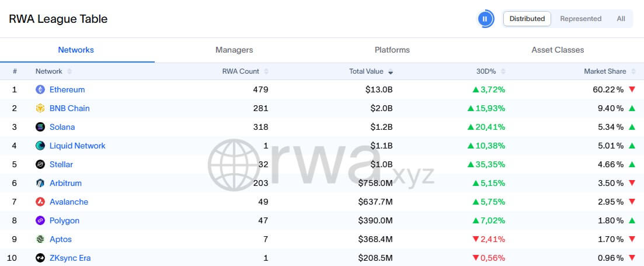Select the Distributed view toggle
The image size is (644, 266).
pyautogui.click(x=527, y=19)
